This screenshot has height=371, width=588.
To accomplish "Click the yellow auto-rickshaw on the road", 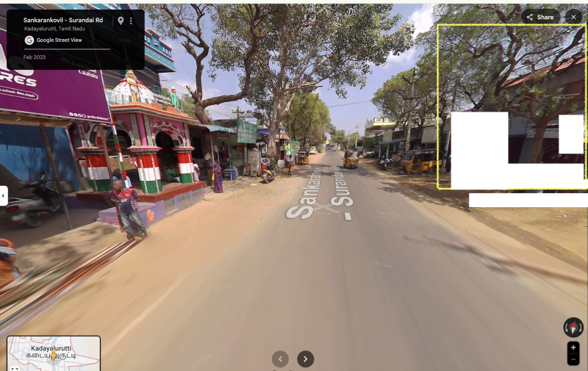I will (351, 159).
